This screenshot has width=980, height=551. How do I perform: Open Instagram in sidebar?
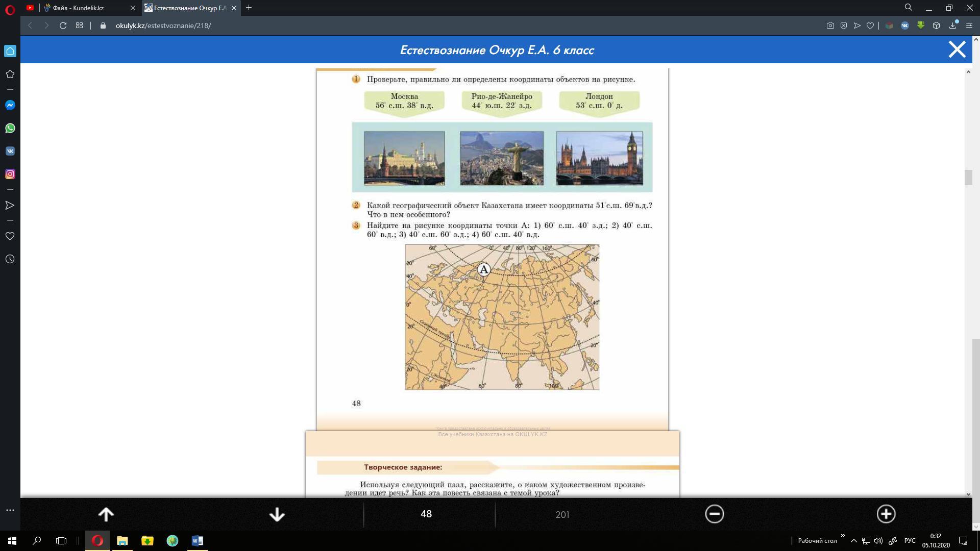pyautogui.click(x=10, y=174)
